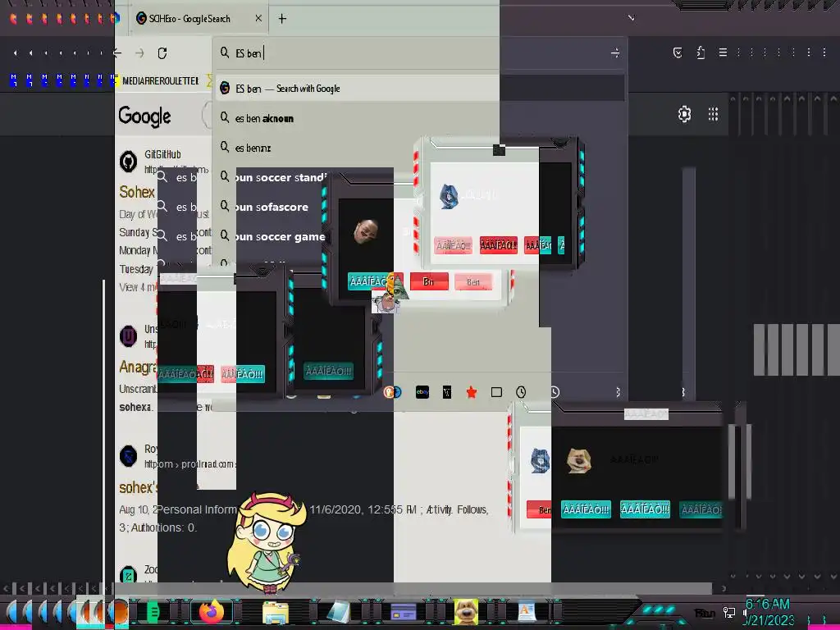Search open tabs with the rectangle icon
The width and height of the screenshot is (840, 630).
pyautogui.click(x=496, y=392)
